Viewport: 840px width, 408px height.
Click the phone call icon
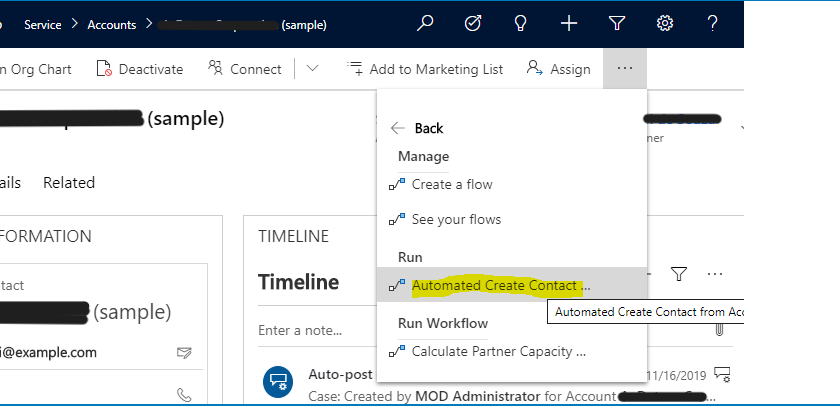click(184, 395)
